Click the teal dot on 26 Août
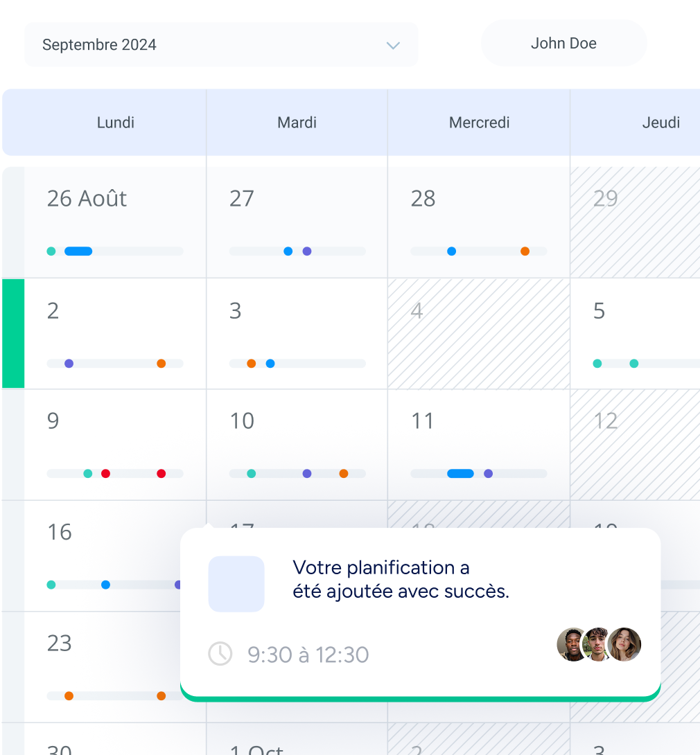This screenshot has width=700, height=755. [x=51, y=251]
